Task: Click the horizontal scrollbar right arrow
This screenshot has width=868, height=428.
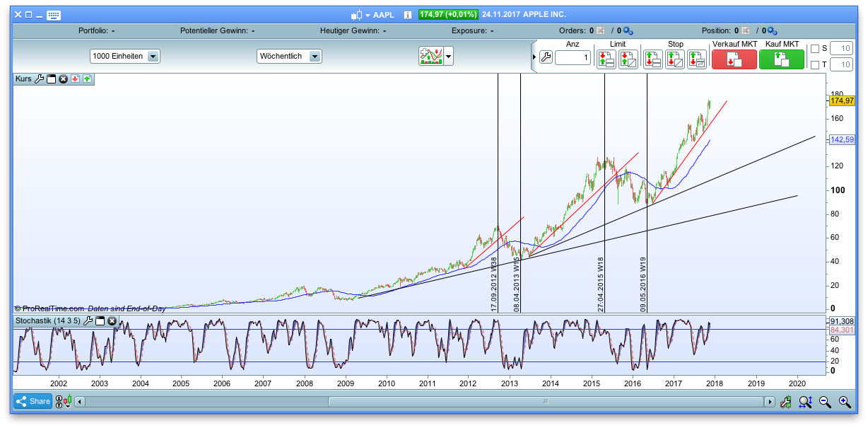Action: pyautogui.click(x=769, y=402)
